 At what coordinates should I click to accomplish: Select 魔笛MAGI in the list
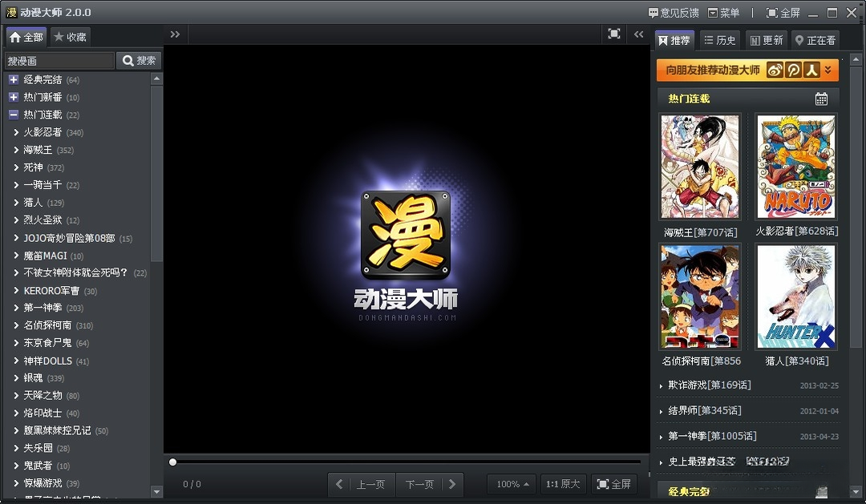click(45, 256)
